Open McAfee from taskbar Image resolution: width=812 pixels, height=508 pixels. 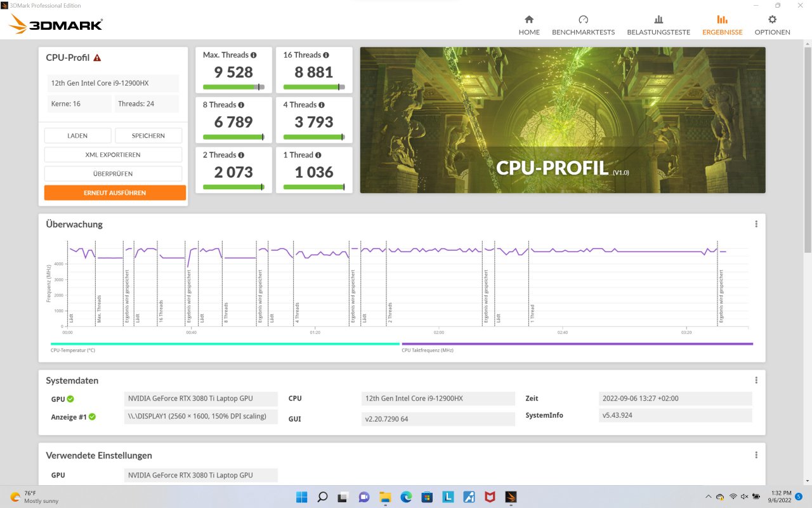tap(490, 497)
